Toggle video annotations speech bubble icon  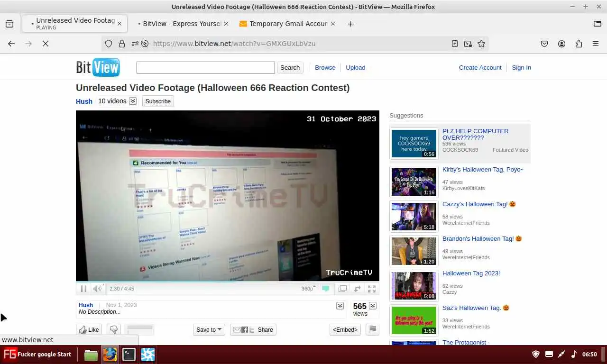pyautogui.click(x=325, y=289)
